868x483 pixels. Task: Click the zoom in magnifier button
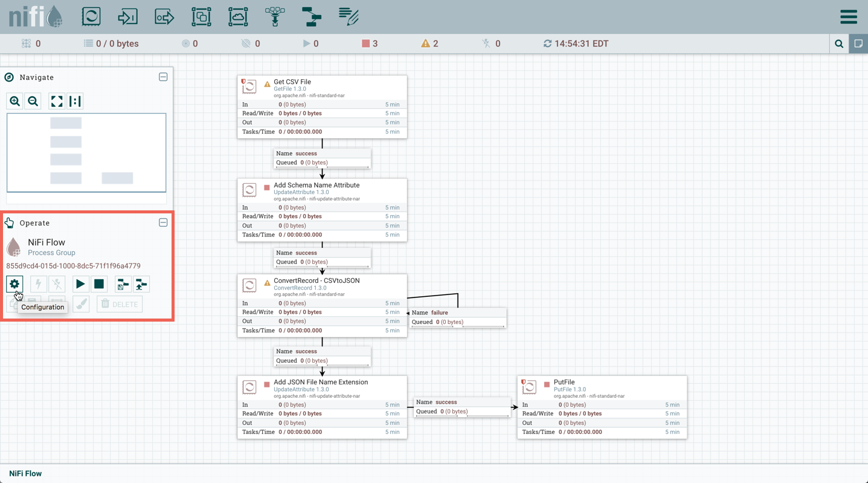[x=15, y=101]
